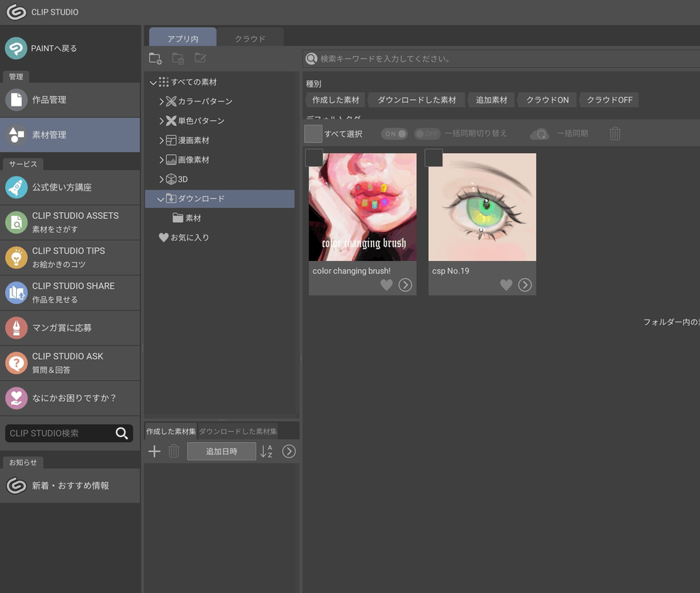Collapse the ダウンロード tree node
This screenshot has height=593, width=700.
click(x=160, y=198)
